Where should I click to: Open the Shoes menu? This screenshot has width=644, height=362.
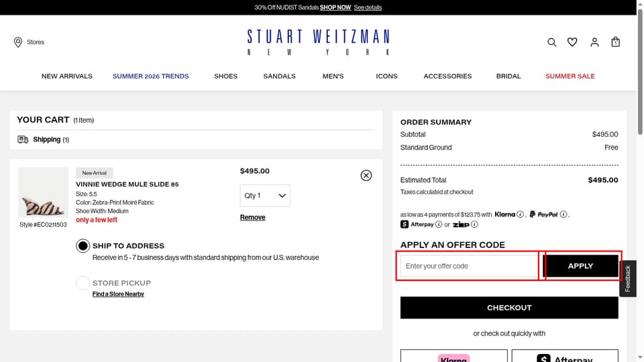point(225,76)
